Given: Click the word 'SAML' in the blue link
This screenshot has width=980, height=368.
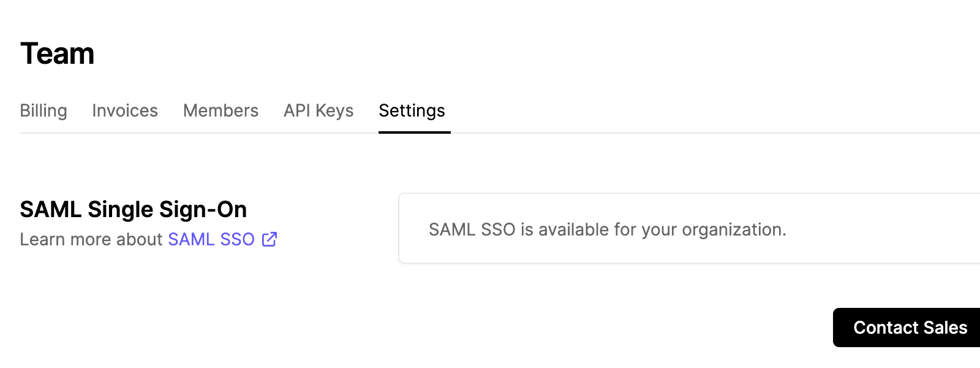Looking at the screenshot, I should coord(191,239).
